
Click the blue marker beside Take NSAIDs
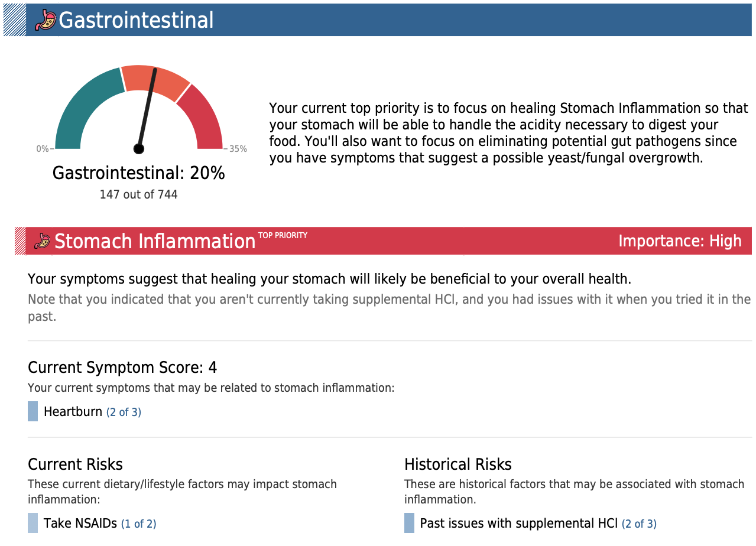pyautogui.click(x=33, y=523)
